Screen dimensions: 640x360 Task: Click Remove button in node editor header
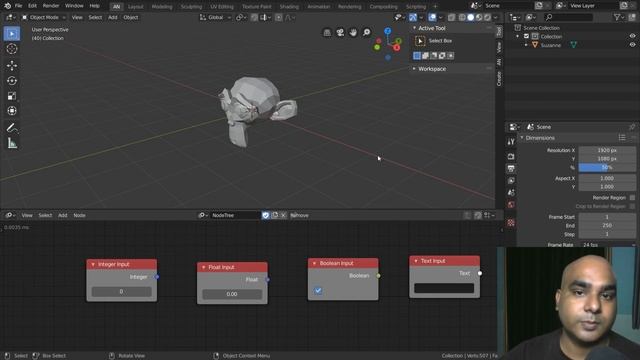point(300,215)
